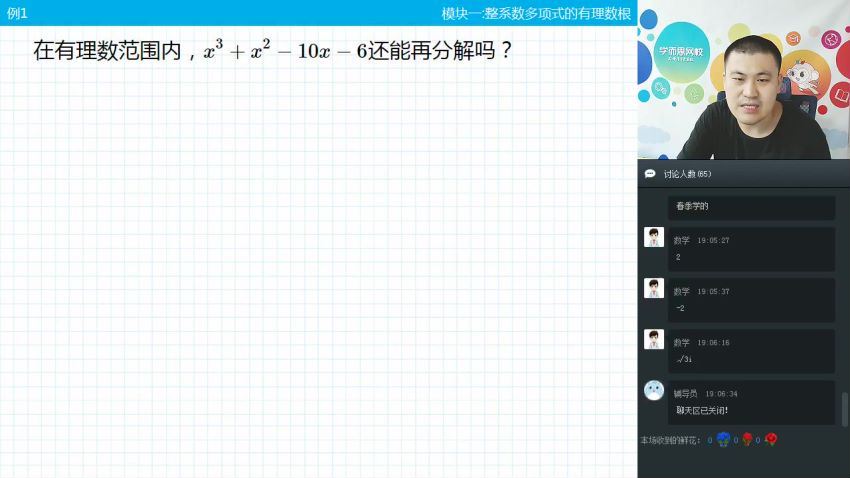Select the √3i chat message

[684, 358]
